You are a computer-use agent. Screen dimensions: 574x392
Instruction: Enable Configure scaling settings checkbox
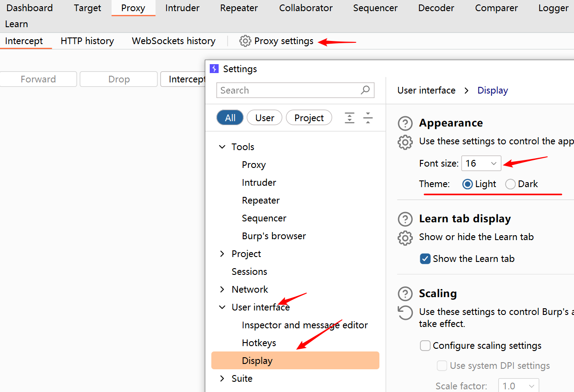click(425, 346)
